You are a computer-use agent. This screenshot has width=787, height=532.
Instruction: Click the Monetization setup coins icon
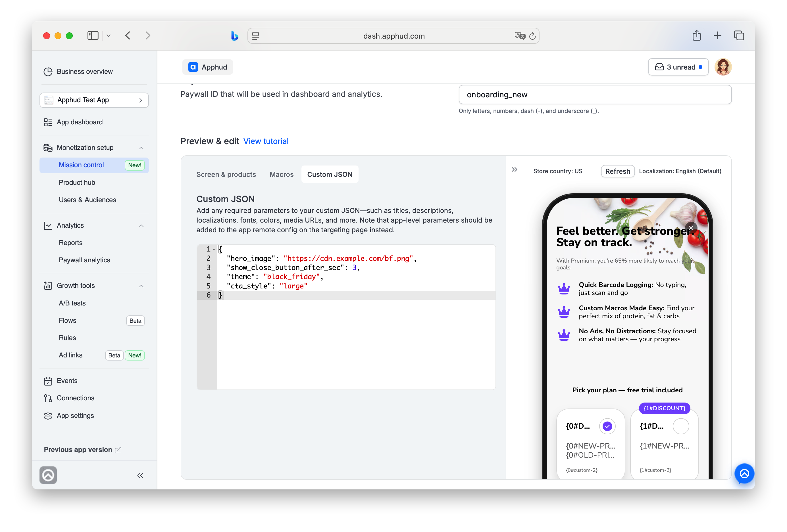tap(48, 148)
